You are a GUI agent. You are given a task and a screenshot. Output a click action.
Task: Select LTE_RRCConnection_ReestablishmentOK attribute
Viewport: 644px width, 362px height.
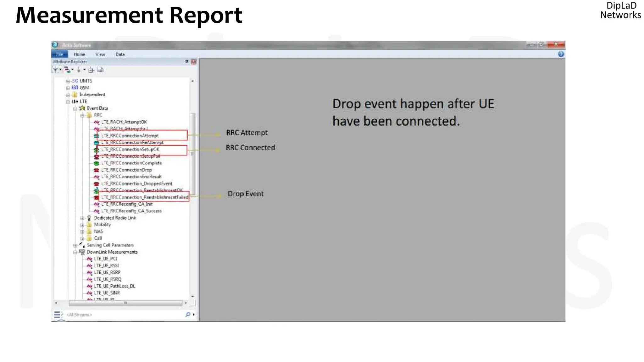[142, 190]
